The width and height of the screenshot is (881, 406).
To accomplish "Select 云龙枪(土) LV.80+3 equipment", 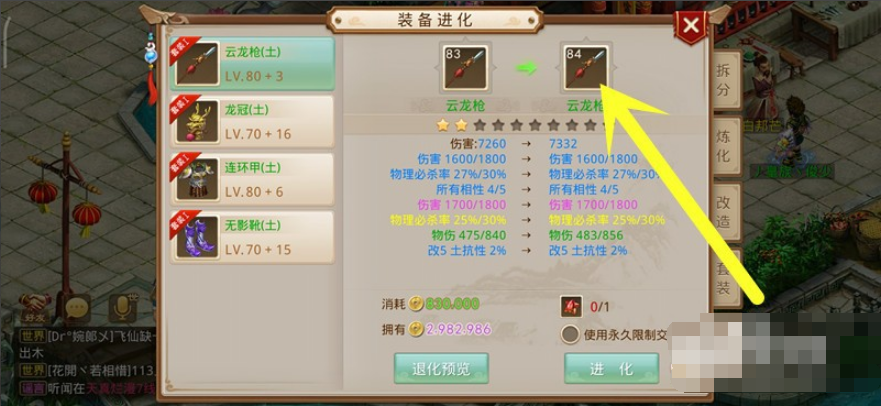I will [253, 64].
